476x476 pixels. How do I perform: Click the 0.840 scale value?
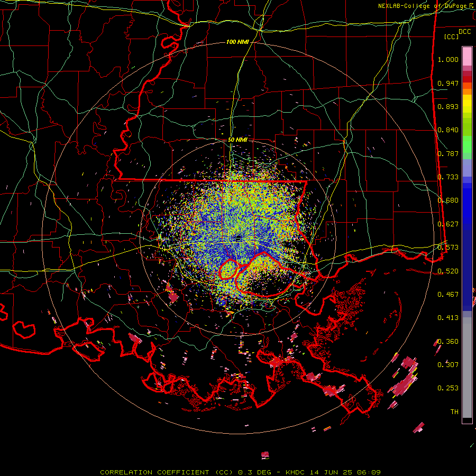coord(448,130)
